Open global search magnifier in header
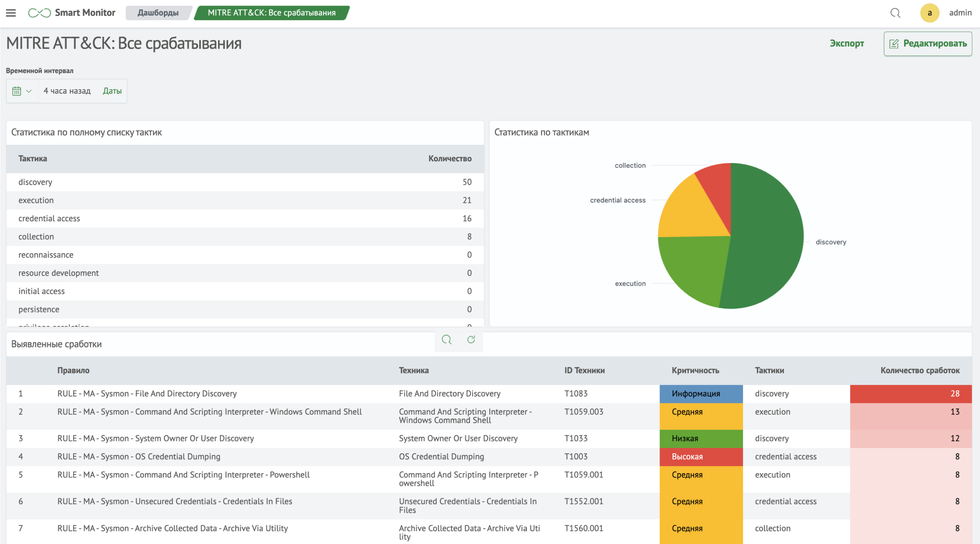This screenshot has height=544, width=980. point(895,13)
